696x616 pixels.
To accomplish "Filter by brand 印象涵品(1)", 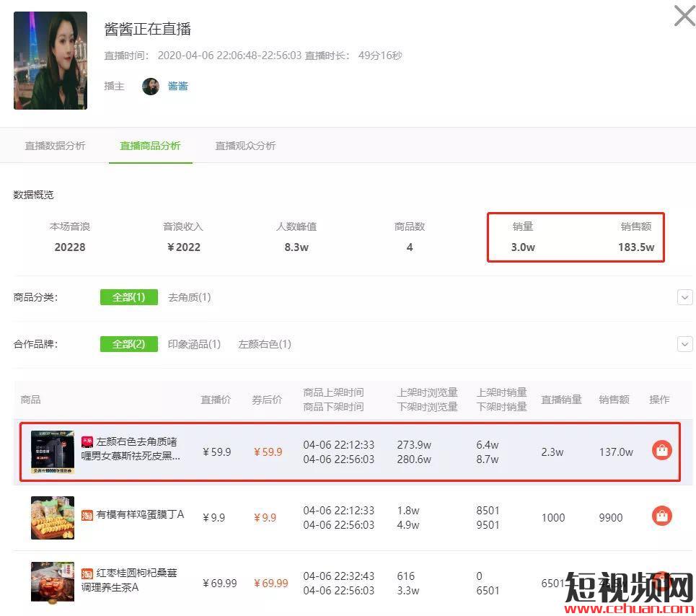I will click(x=194, y=344).
